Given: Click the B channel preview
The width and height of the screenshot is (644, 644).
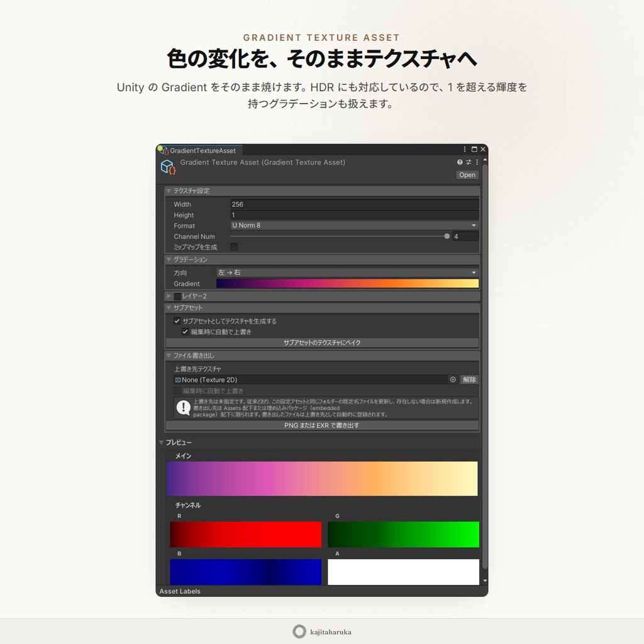Looking at the screenshot, I should [246, 572].
